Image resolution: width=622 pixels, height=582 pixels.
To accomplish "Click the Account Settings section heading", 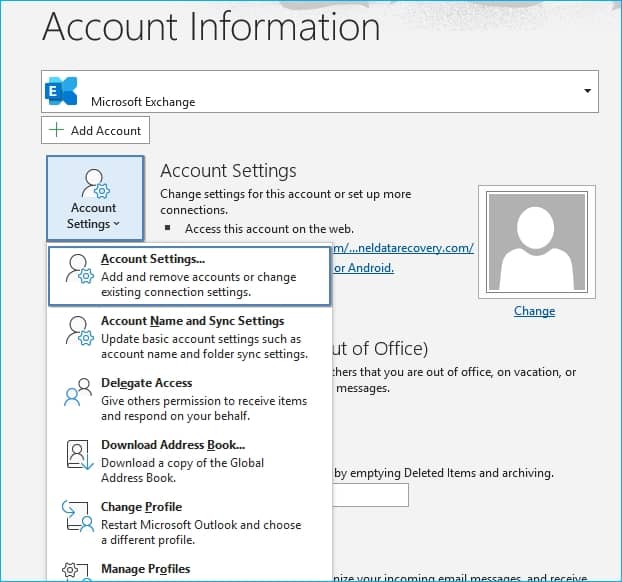I will click(228, 171).
